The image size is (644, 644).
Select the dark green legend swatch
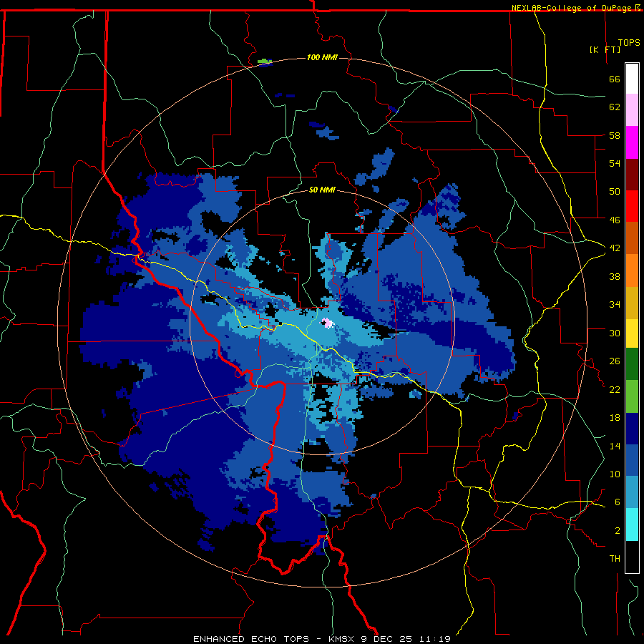(632, 364)
